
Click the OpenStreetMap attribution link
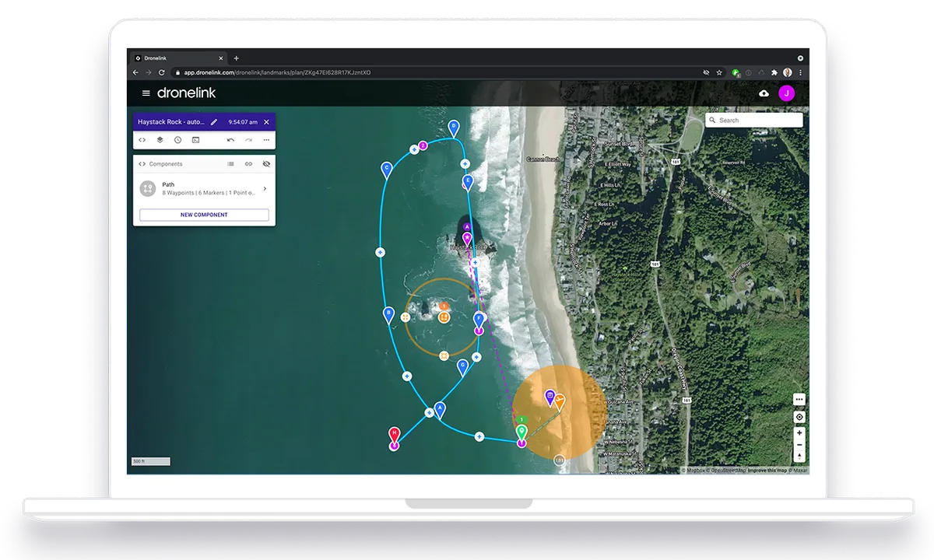click(x=727, y=470)
